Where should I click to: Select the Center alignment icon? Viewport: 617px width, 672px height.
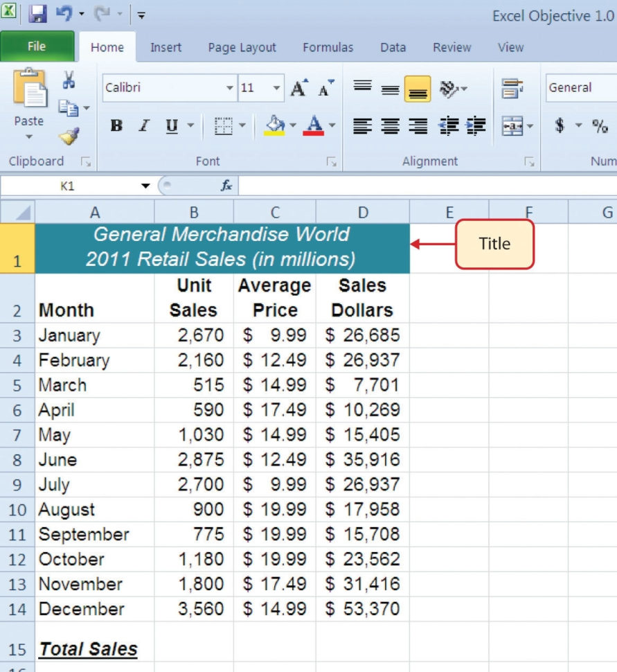pos(390,125)
